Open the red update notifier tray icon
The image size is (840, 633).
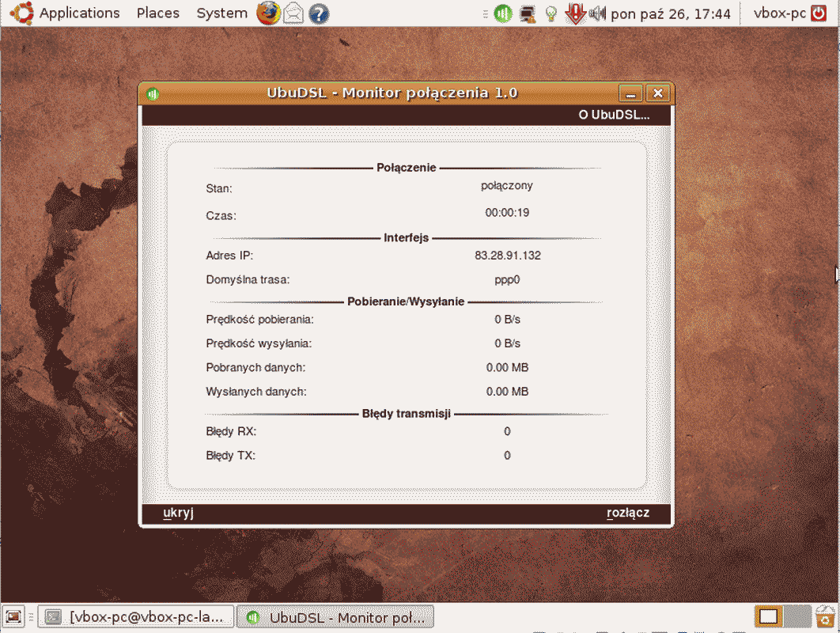coord(575,13)
